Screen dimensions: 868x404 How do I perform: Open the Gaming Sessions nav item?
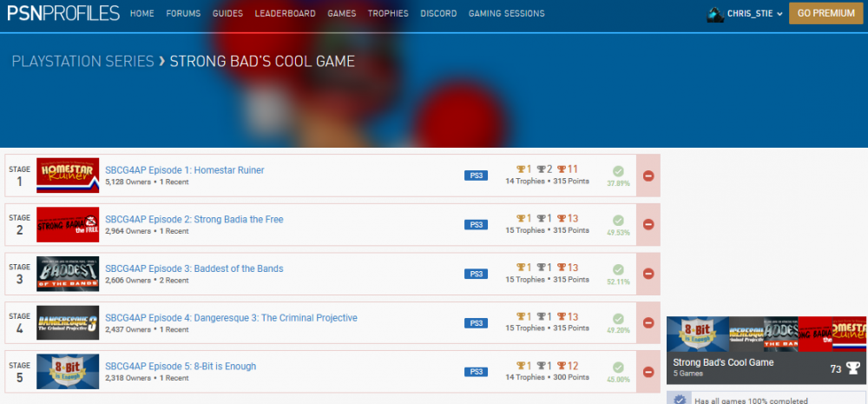506,14
